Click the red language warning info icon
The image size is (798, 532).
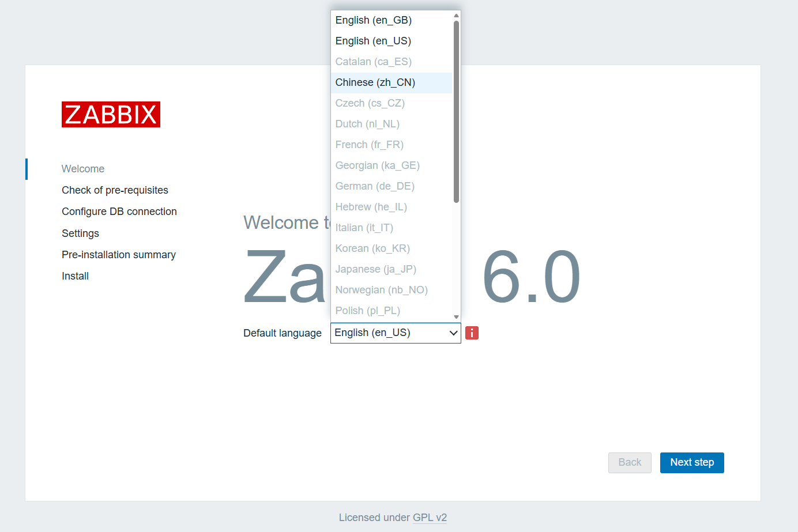tap(472, 333)
